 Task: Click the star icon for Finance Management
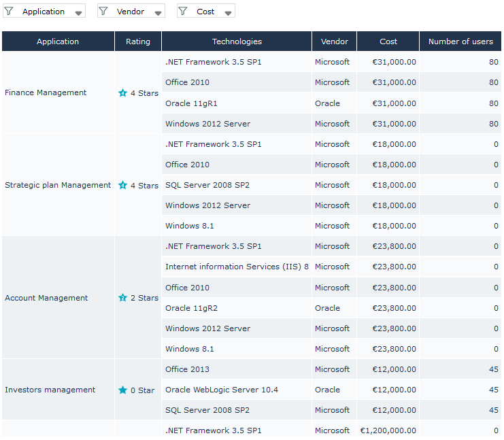click(x=123, y=93)
